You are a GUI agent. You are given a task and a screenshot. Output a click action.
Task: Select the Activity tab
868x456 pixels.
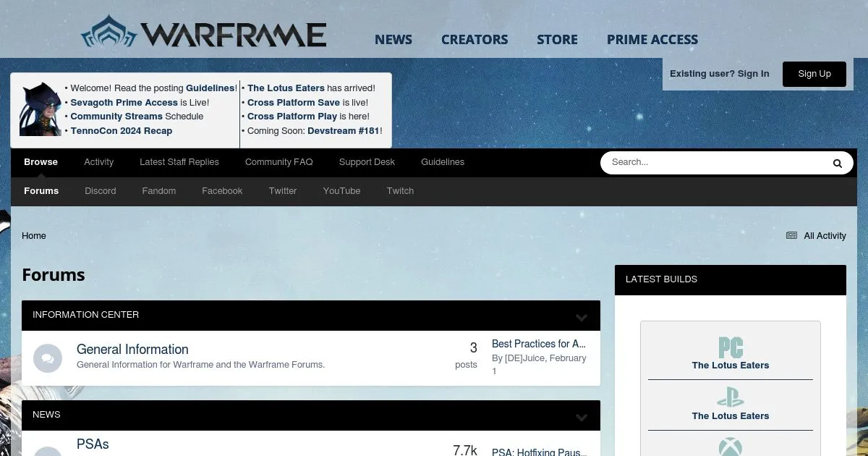coord(98,162)
